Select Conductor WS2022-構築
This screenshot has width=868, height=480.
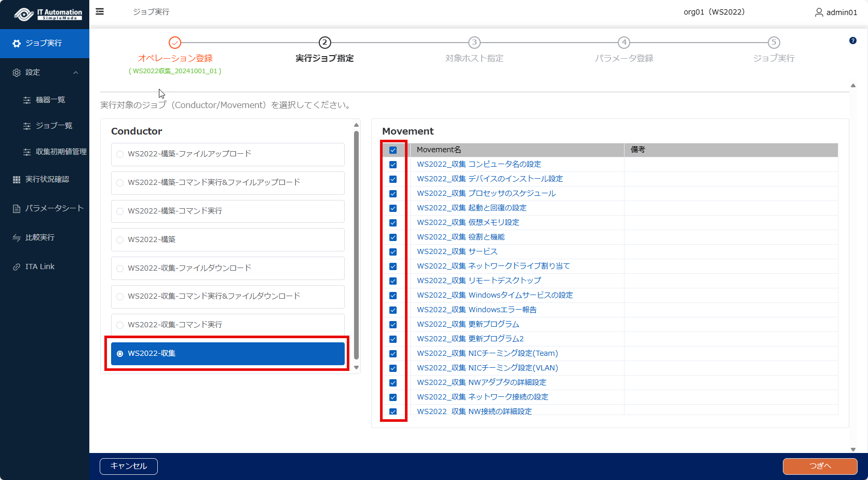(228, 240)
